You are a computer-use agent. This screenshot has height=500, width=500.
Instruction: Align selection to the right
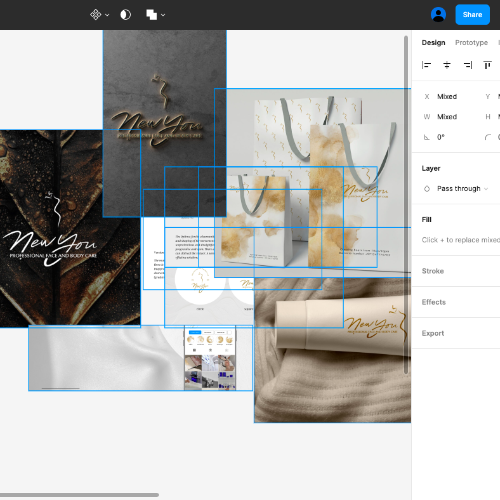point(468,65)
